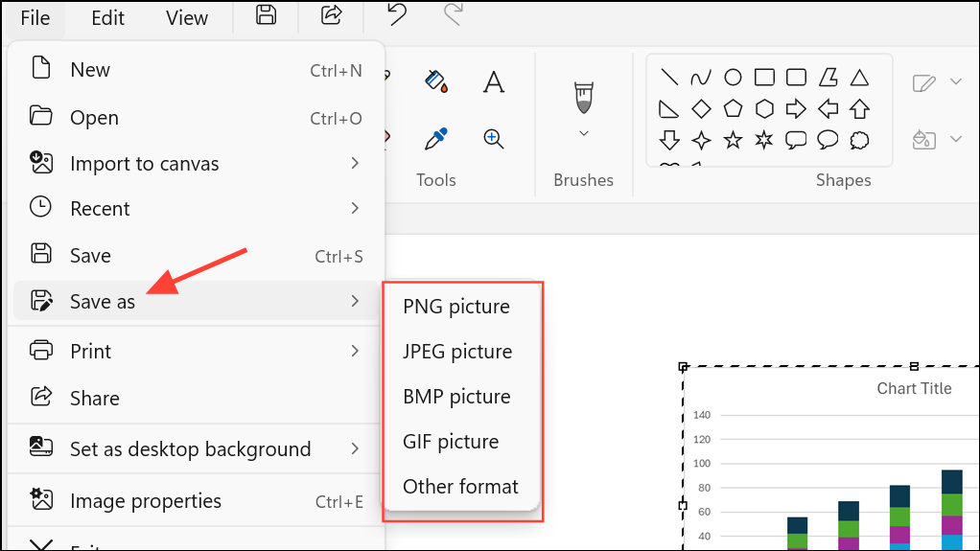Open the shape fill dropdown
This screenshot has width=980, height=551.
[x=955, y=140]
